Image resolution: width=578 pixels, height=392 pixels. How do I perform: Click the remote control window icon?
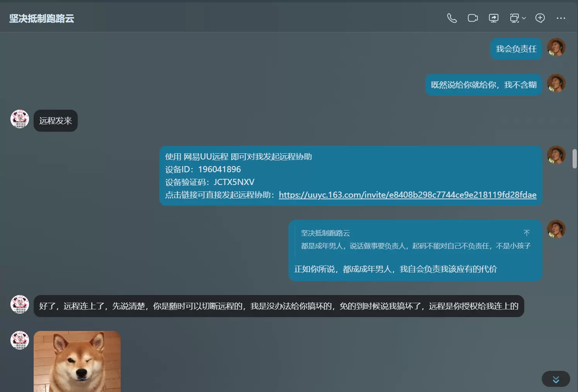coord(514,18)
